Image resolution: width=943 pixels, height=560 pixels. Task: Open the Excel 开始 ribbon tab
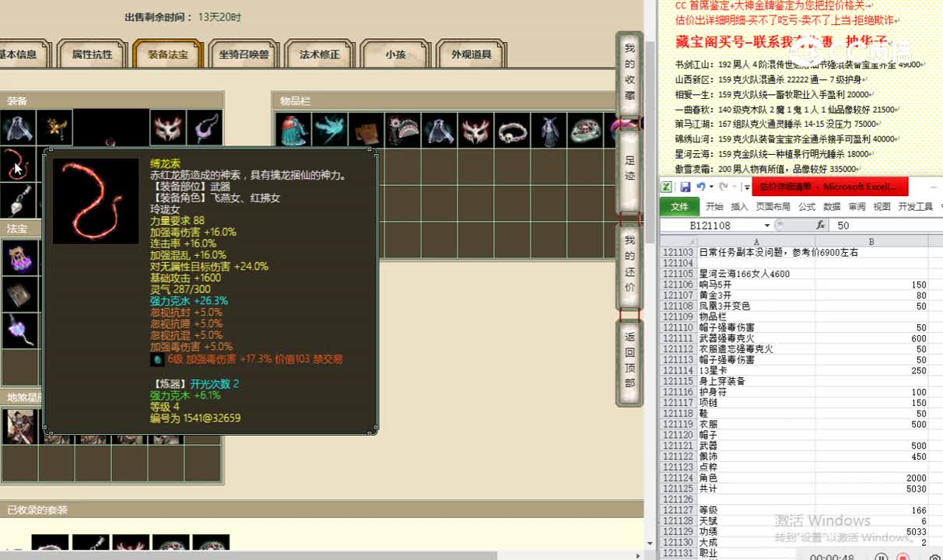tap(714, 207)
